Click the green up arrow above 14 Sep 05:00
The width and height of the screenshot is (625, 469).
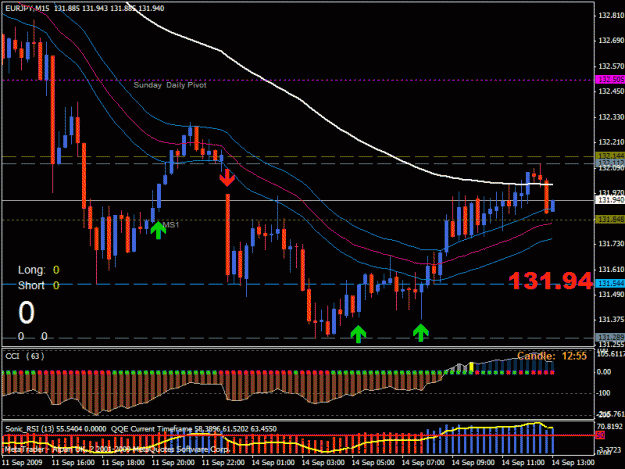pos(358,334)
